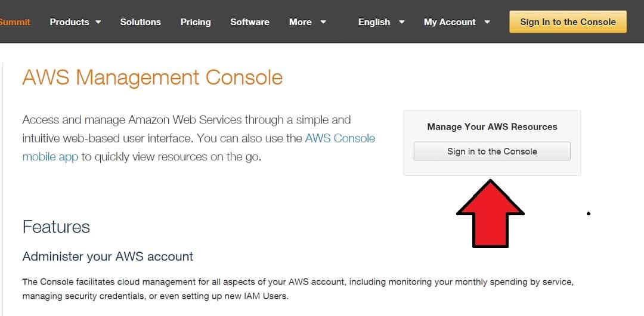This screenshot has width=644, height=316.
Task: Select Software in the top navigation
Action: 250,22
